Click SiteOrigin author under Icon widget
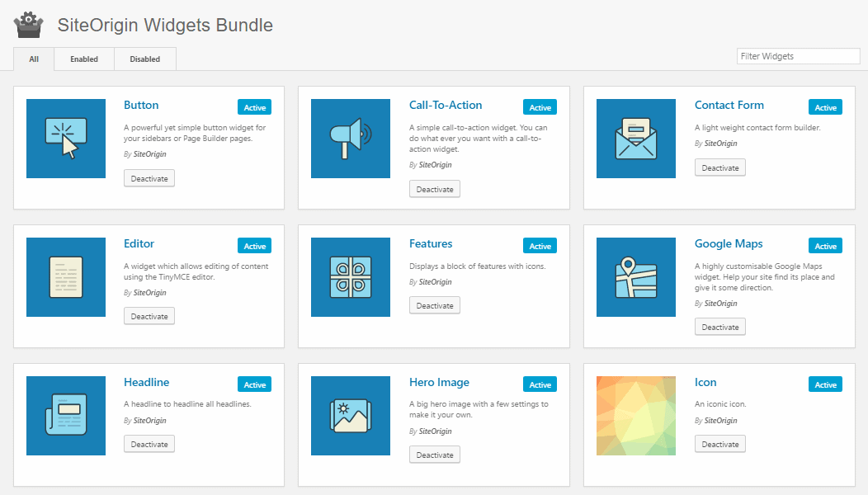This screenshot has width=868, height=495. (721, 420)
